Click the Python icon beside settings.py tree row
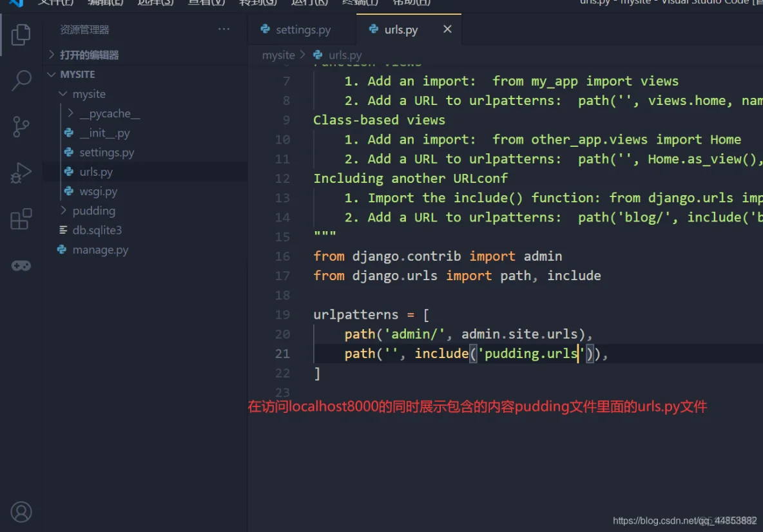Screen dimensions: 763x532 (68, 152)
